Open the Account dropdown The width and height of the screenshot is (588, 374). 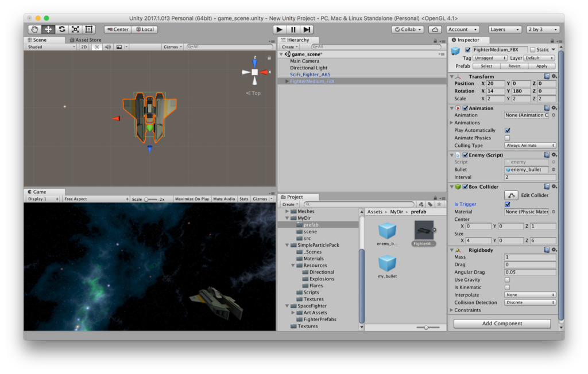(x=463, y=29)
